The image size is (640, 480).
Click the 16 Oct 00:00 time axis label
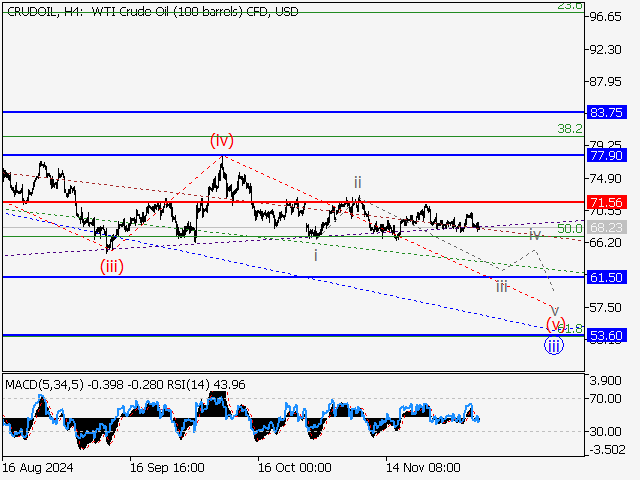(293, 467)
